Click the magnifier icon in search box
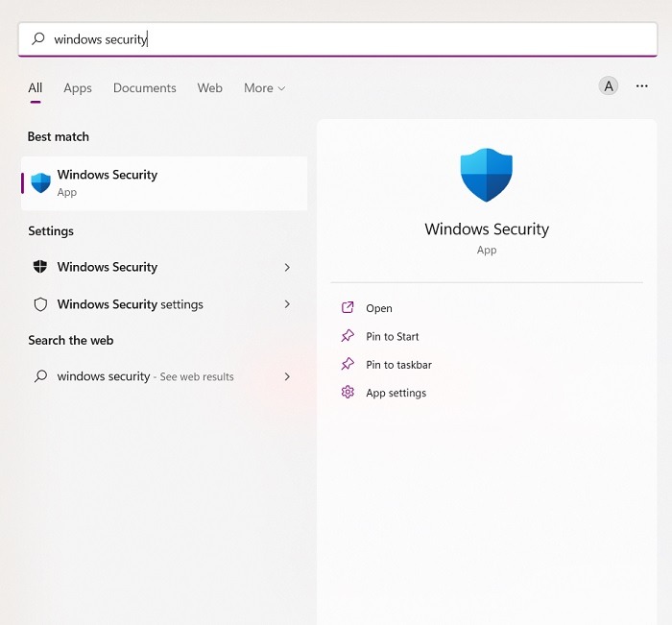 pyautogui.click(x=38, y=39)
